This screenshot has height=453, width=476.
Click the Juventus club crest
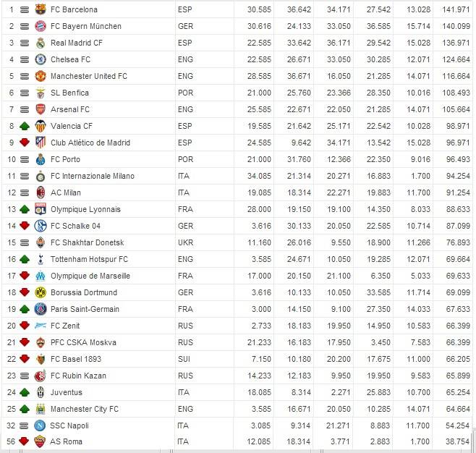(40, 392)
